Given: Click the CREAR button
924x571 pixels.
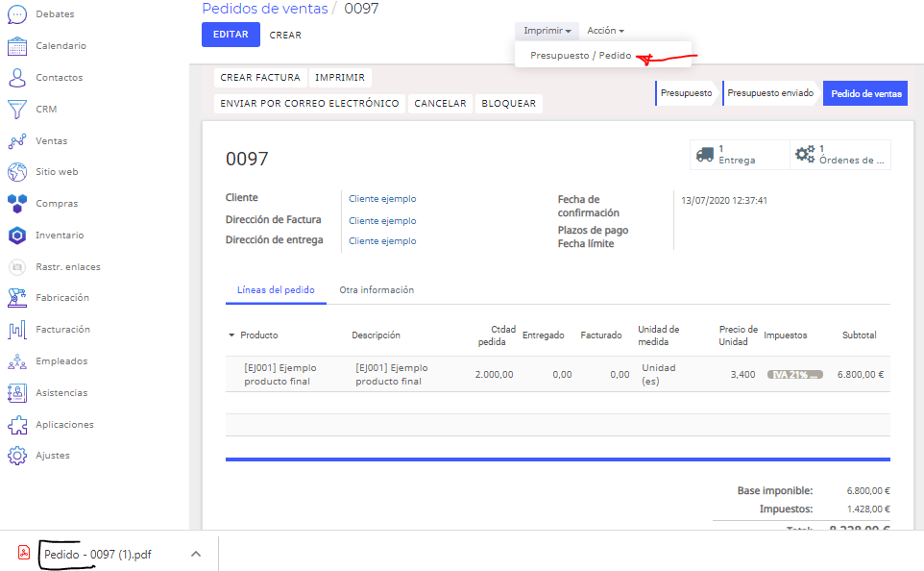Looking at the screenshot, I should tap(285, 36).
